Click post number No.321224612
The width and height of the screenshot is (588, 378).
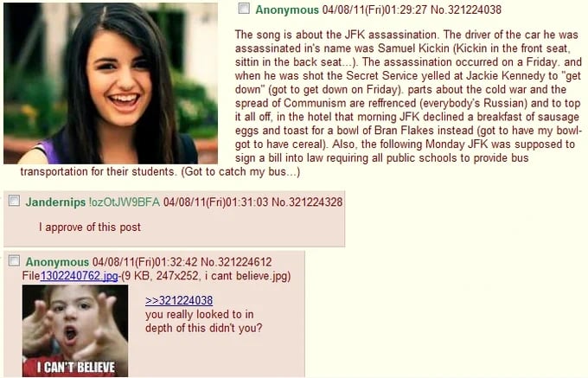236,262
